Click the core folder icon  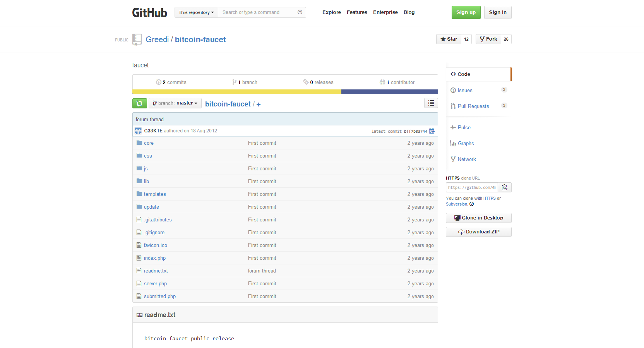pyautogui.click(x=139, y=143)
